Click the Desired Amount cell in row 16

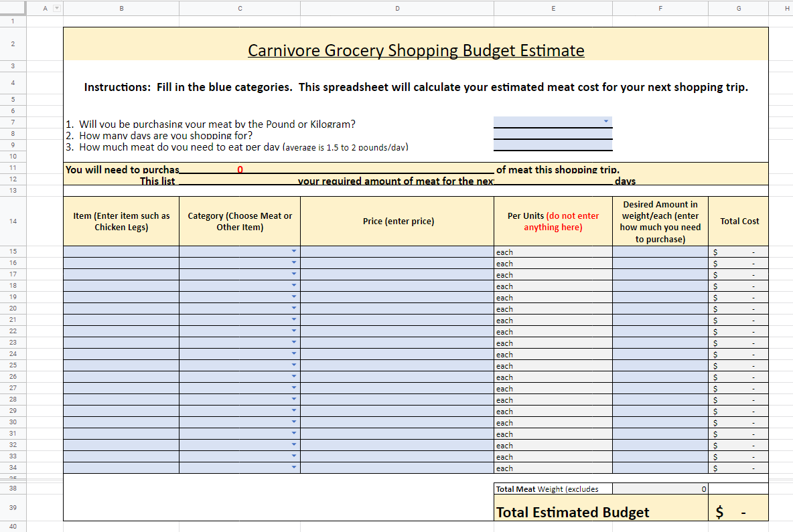pyautogui.click(x=660, y=263)
